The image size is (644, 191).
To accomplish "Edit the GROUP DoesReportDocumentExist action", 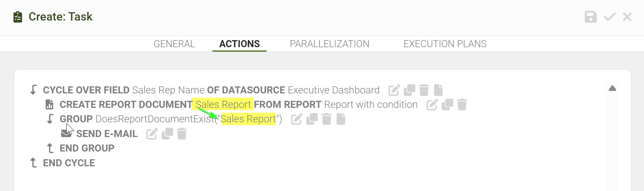I will tap(297, 119).
